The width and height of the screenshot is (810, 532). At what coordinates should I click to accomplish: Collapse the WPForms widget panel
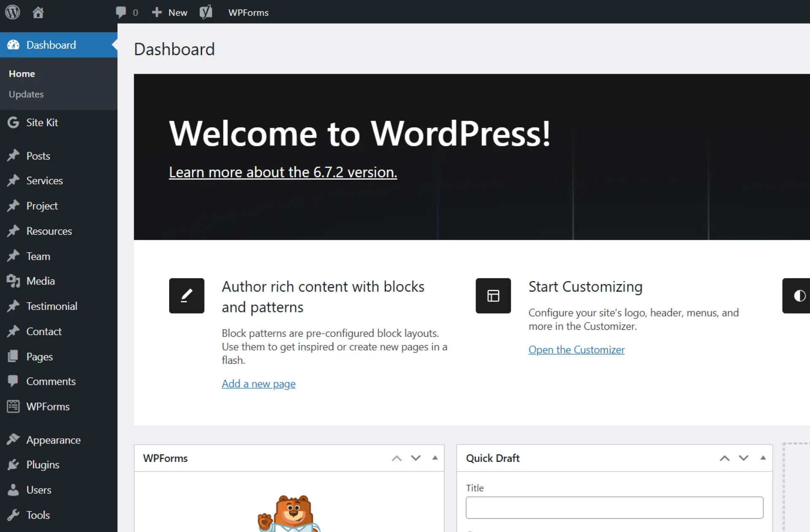435,458
